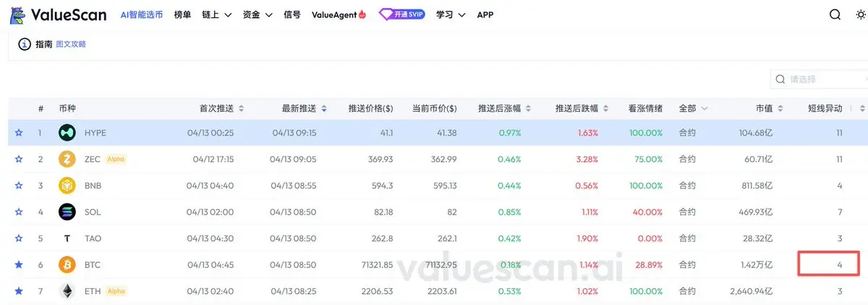The width and height of the screenshot is (868, 305).
Task: Click the TAO coin icon
Action: [67, 238]
